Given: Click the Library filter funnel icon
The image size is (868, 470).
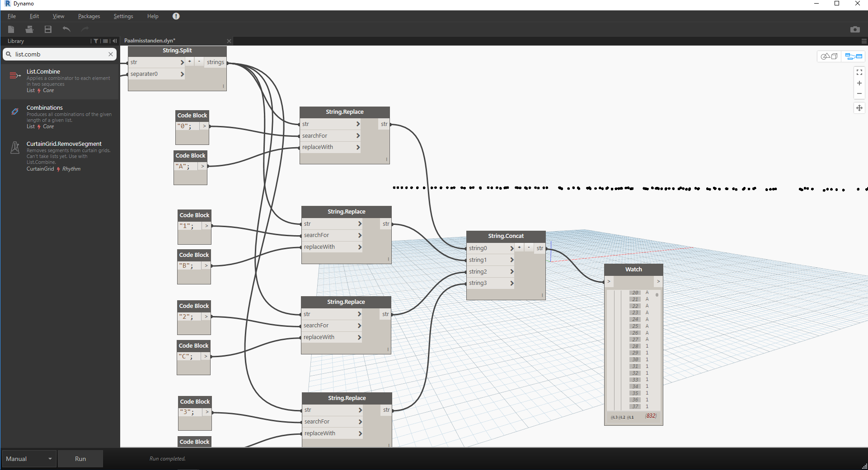Looking at the screenshot, I should 96,41.
